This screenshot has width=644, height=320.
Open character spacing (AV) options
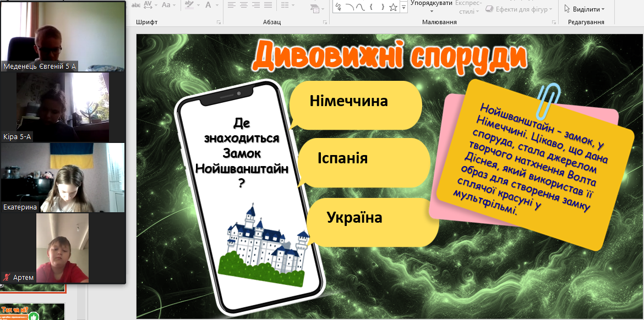(x=148, y=5)
